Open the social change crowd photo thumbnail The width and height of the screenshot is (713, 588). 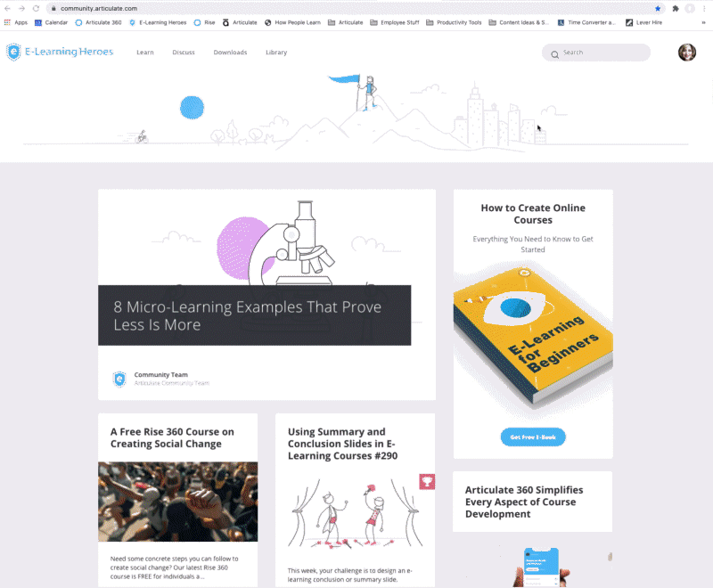(177, 502)
